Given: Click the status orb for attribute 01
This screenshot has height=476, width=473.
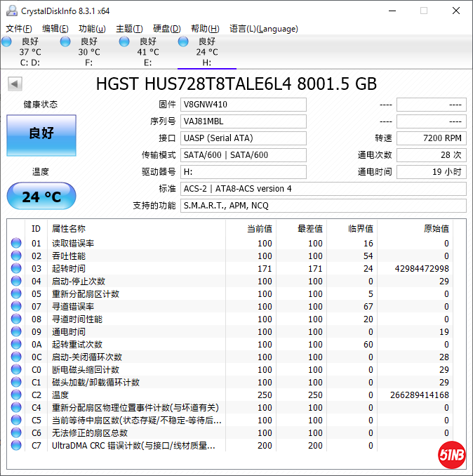Looking at the screenshot, I should [x=16, y=244].
